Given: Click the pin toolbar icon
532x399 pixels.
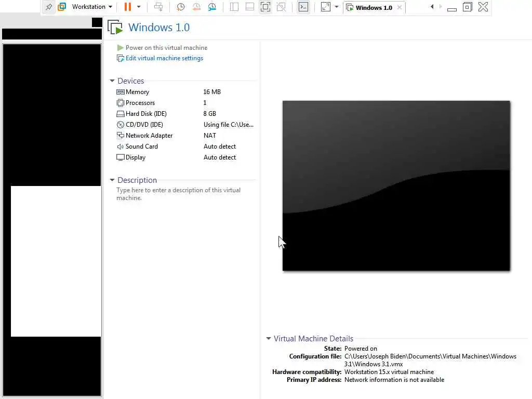Looking at the screenshot, I should point(49,7).
